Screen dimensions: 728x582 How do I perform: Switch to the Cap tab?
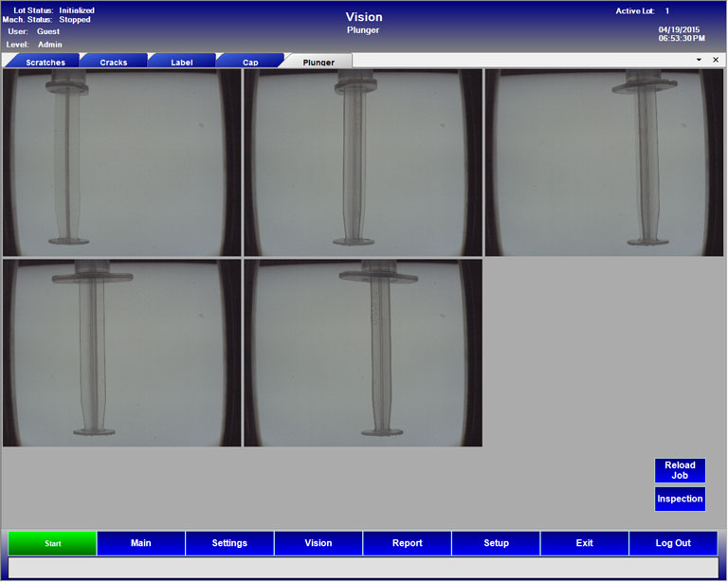[x=250, y=62]
